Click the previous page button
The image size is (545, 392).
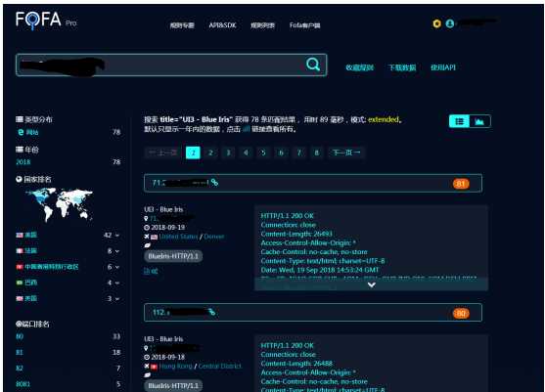(162, 152)
